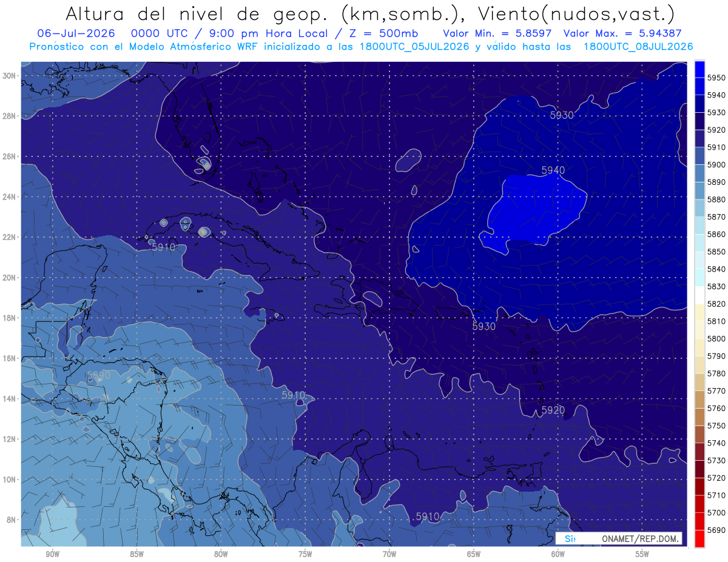
Task: Click the pale yellow swatch between 5820 and 5810
Action: coord(699,312)
